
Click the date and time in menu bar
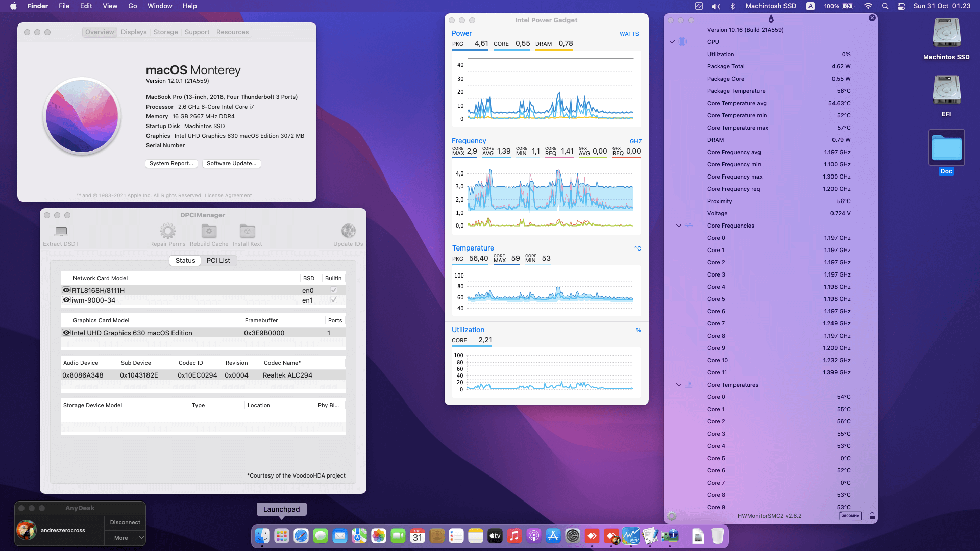coord(942,6)
